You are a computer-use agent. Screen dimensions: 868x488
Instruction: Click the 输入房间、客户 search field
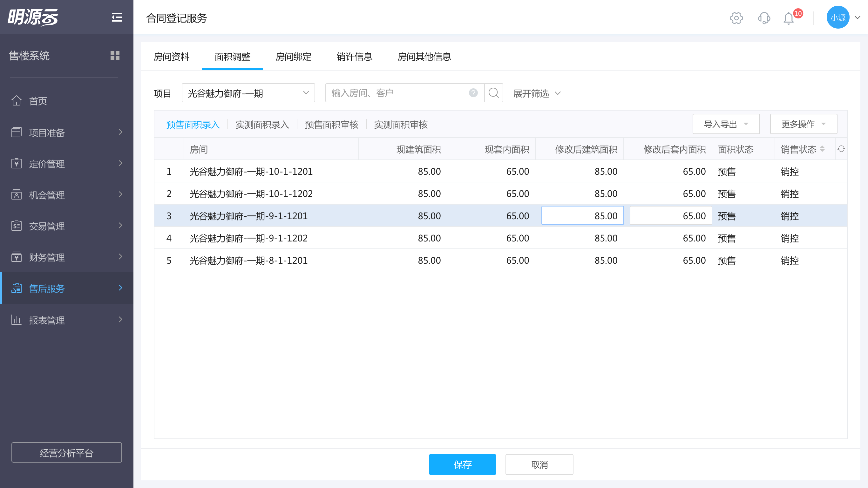405,93
